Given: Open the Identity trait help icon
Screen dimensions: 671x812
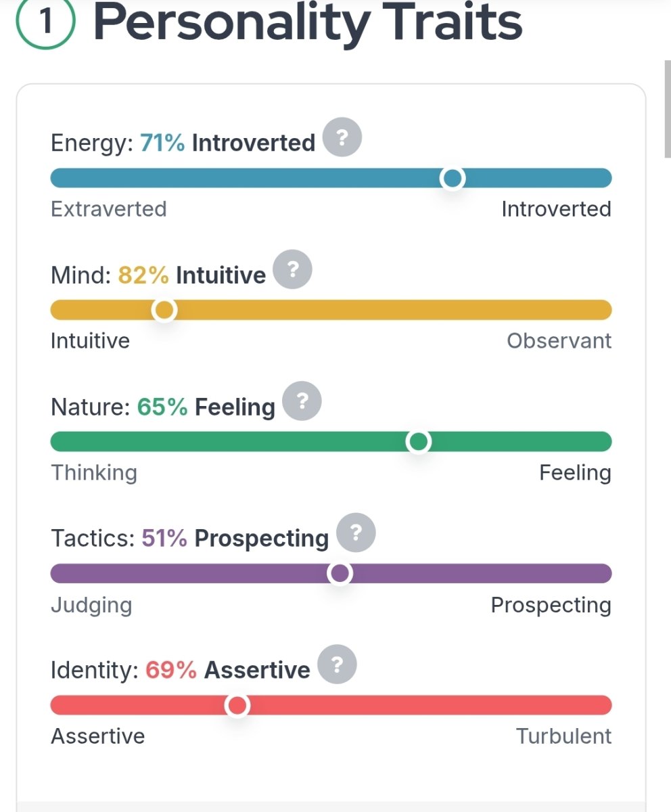Looking at the screenshot, I should [337, 664].
